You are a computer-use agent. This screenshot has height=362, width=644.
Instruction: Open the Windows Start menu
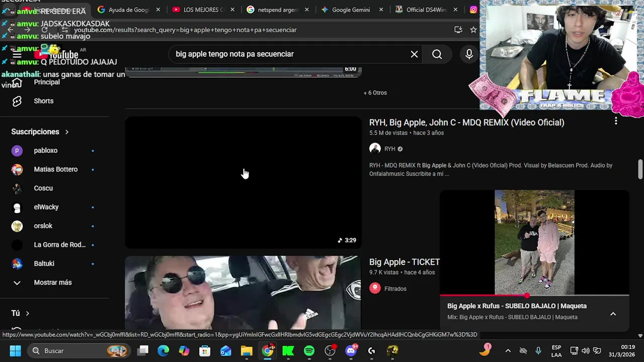click(15, 350)
